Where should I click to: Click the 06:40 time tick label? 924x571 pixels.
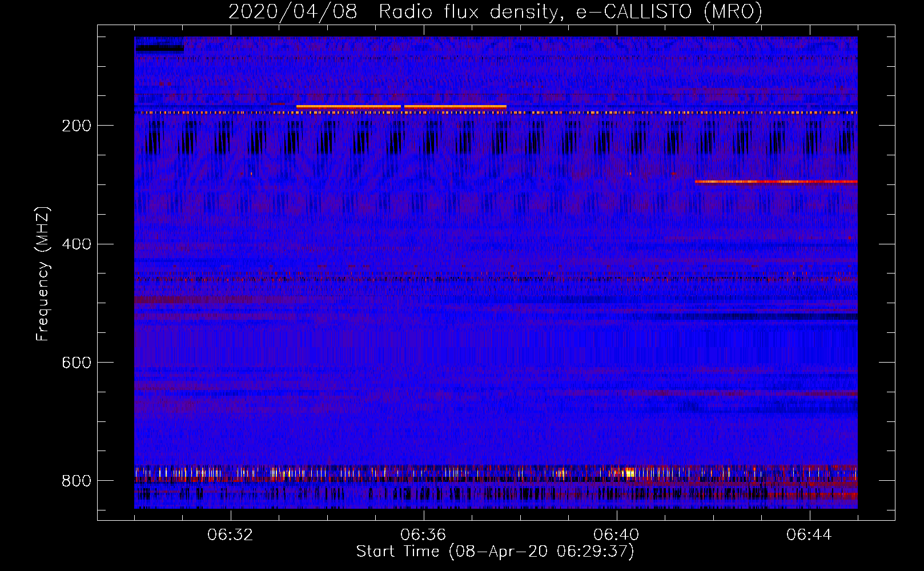616,535
